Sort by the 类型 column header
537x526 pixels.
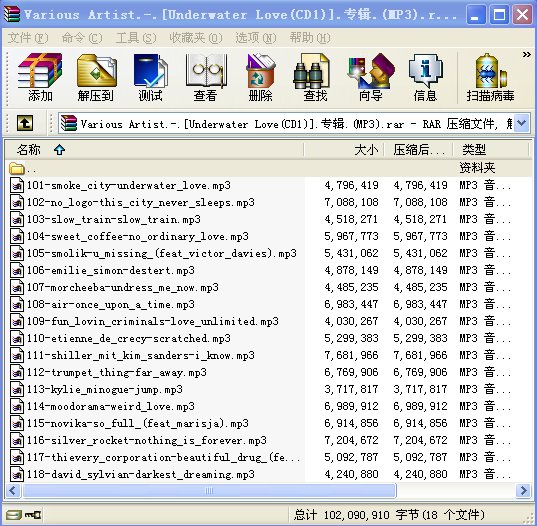tap(491, 150)
